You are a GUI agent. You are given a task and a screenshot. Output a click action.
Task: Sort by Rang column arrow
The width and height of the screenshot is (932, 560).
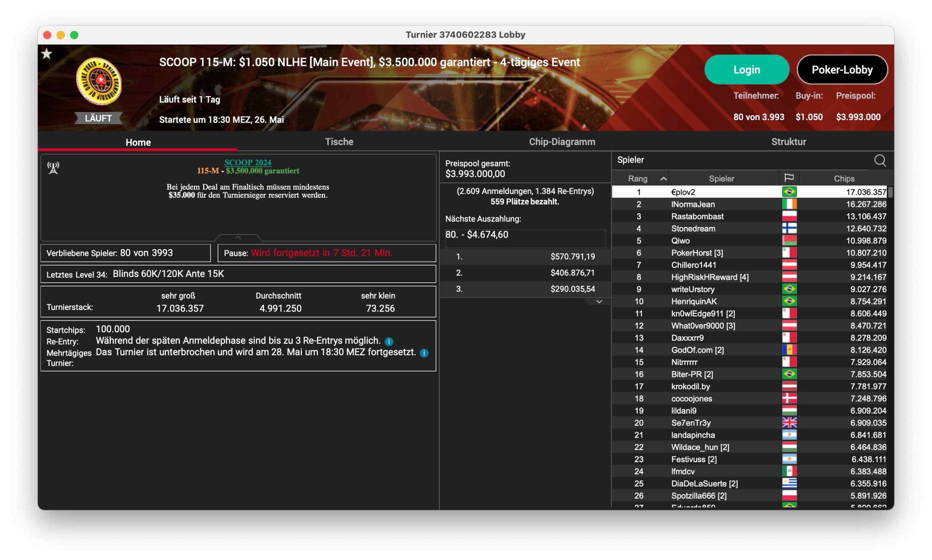click(x=663, y=179)
